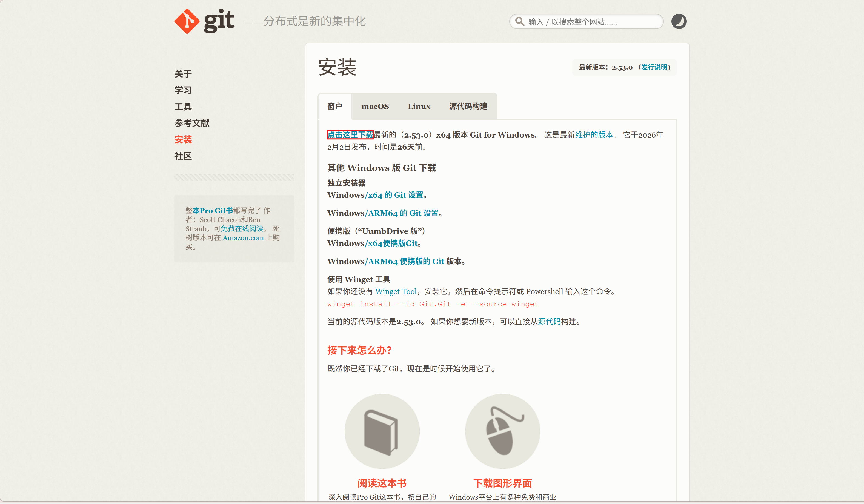This screenshot has height=504, width=864.
Task: Switch to the macOS tab
Action: [375, 106]
